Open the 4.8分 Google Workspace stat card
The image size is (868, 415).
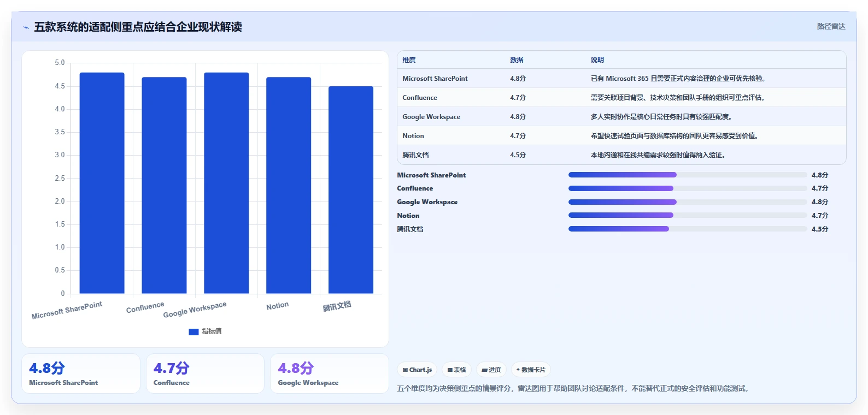330,373
